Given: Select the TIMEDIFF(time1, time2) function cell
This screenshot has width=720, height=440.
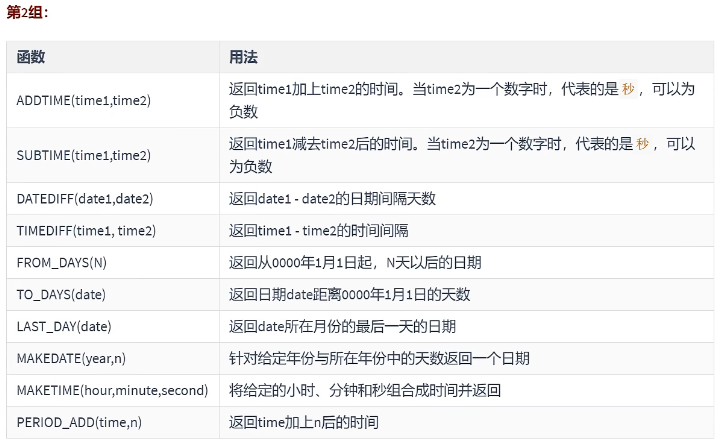Looking at the screenshot, I should coord(87,231).
